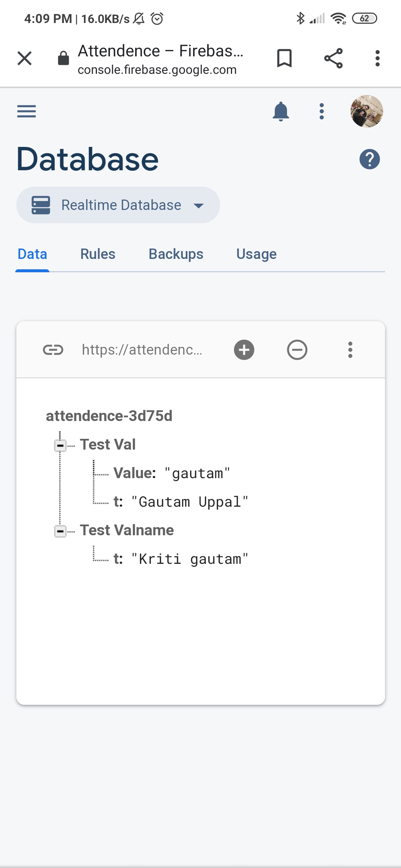Select the "Gautam Uppal" value
Viewport: 401px width, 868px height.
point(190,502)
